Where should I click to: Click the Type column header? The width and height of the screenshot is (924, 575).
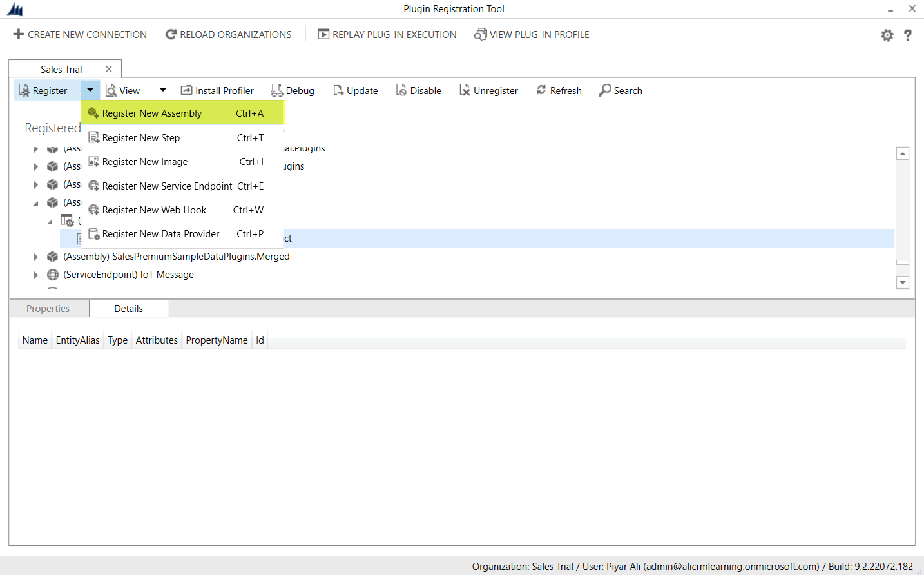click(117, 340)
